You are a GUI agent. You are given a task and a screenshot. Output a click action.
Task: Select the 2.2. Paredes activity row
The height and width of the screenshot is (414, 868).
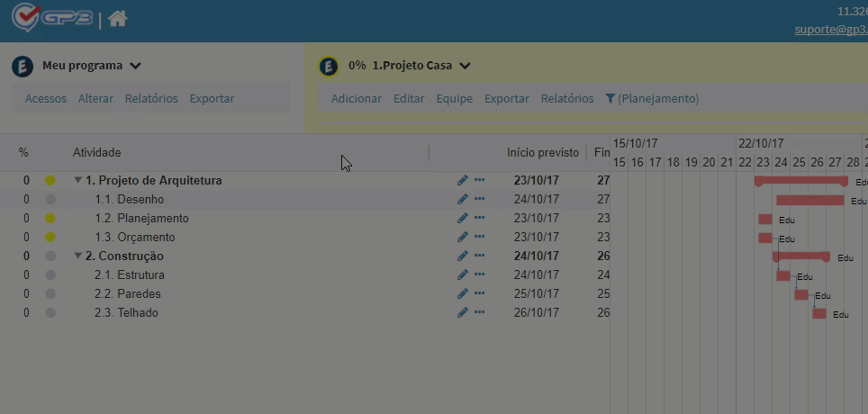pyautogui.click(x=304, y=293)
